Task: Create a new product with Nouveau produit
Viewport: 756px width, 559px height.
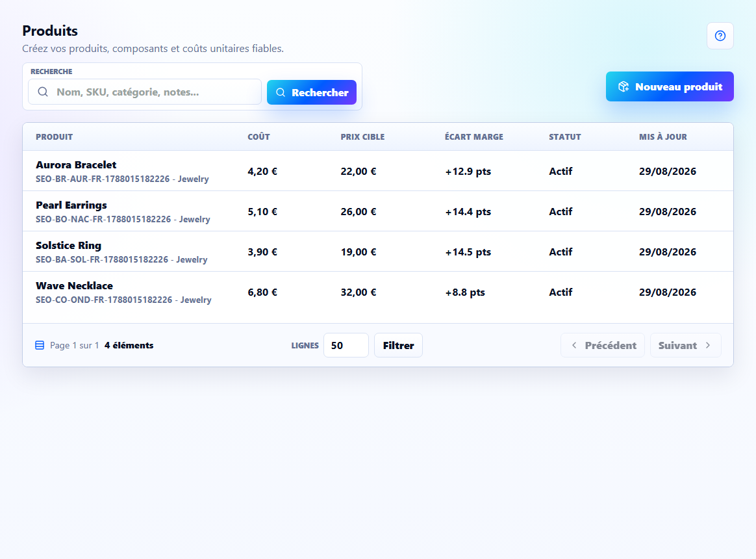Action: click(670, 86)
